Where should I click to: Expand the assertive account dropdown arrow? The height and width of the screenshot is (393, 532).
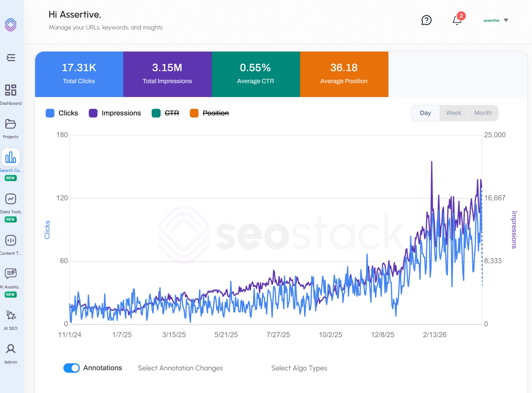click(506, 20)
